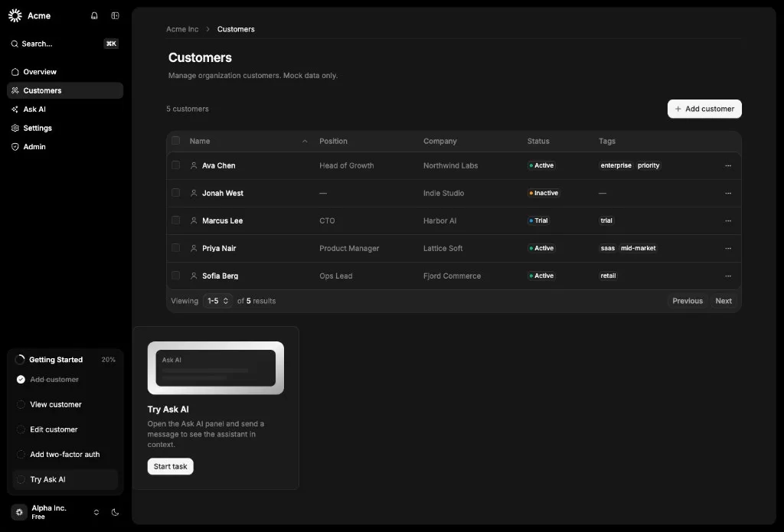Click the mid-market tag
The image size is (784, 532).
(x=638, y=248)
